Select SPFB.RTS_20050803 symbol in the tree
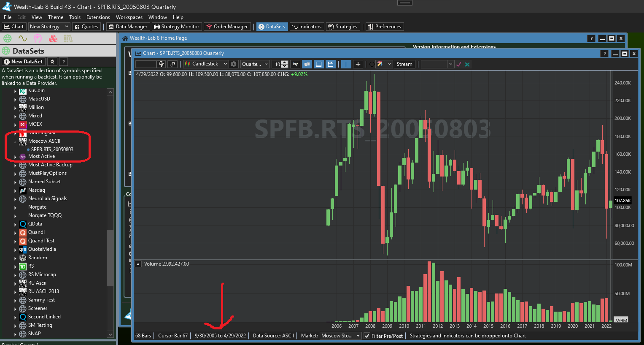 [x=52, y=149]
